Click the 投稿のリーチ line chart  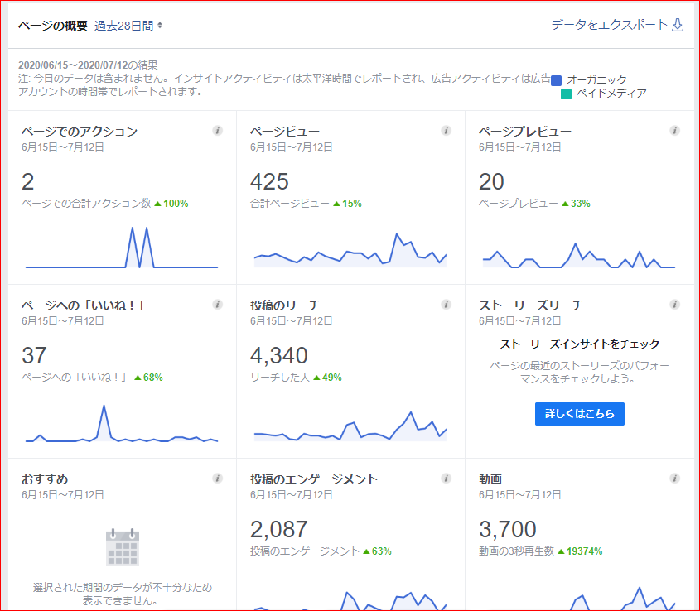tap(350, 426)
